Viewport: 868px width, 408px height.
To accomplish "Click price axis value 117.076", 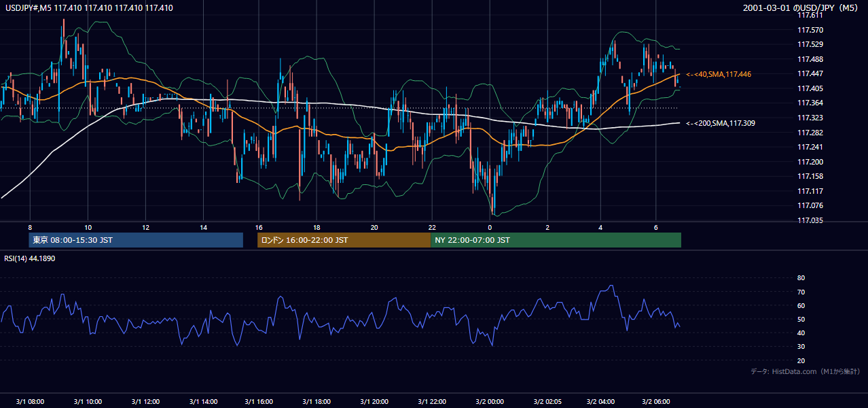I will pyautogui.click(x=810, y=205).
